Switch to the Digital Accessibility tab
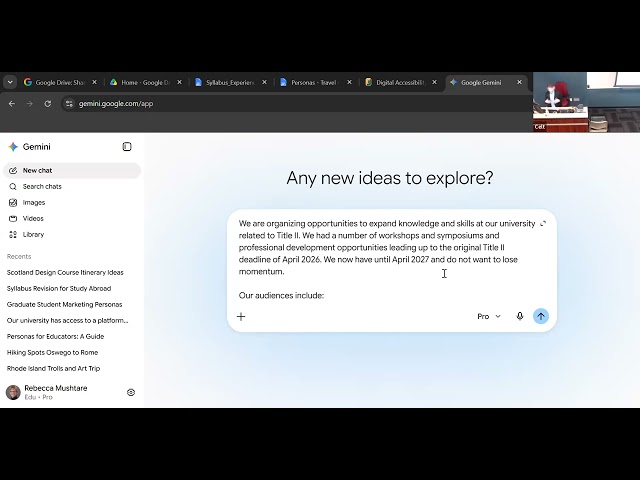This screenshot has width=640, height=480. pos(401,82)
